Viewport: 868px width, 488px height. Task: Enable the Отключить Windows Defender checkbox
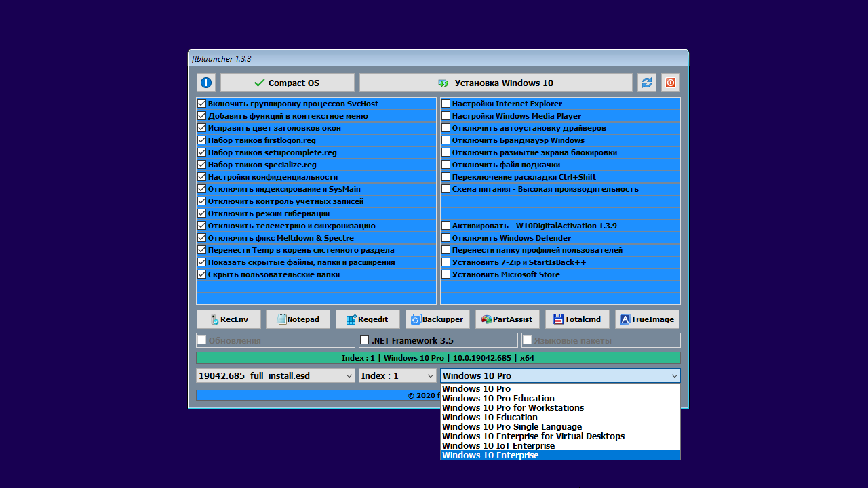[446, 238]
